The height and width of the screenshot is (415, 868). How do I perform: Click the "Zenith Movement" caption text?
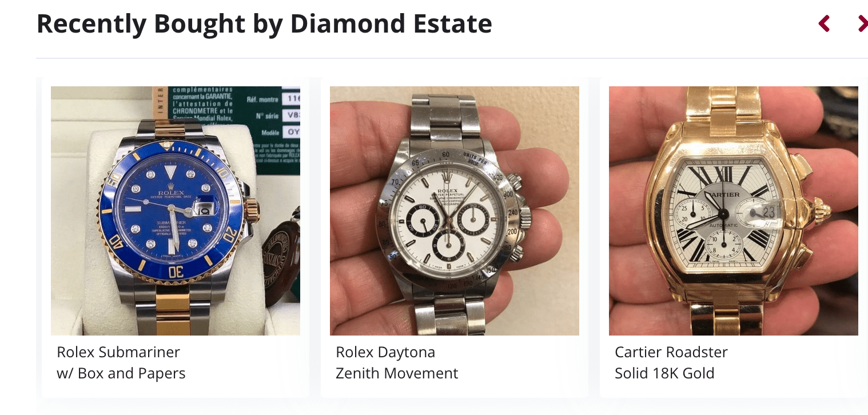(x=397, y=374)
